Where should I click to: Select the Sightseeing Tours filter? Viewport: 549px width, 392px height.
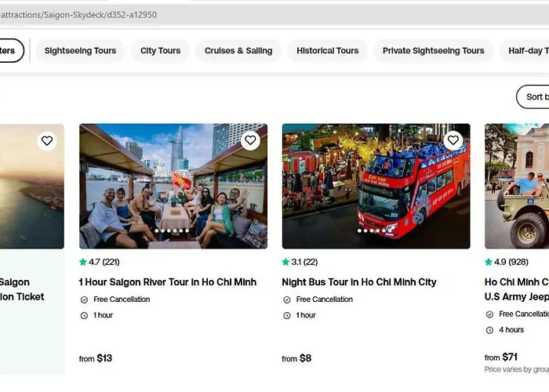click(x=80, y=51)
